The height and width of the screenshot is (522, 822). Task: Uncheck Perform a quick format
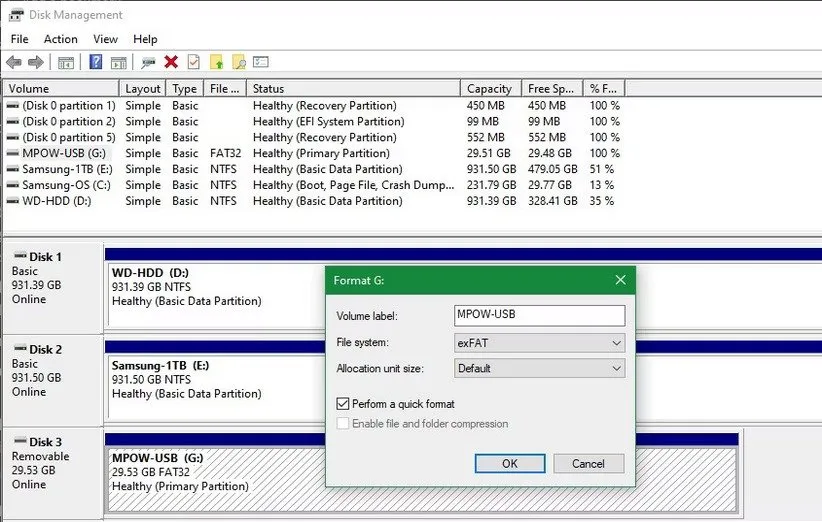pyautogui.click(x=344, y=404)
